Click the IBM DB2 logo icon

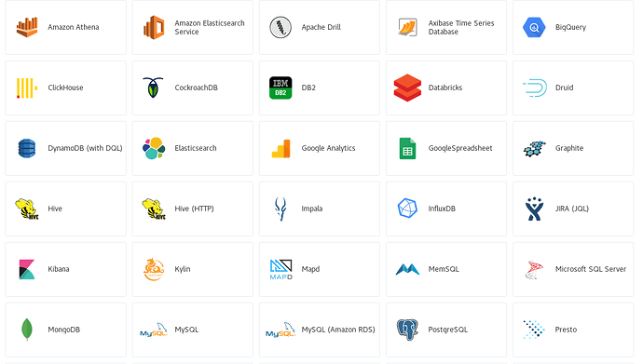[x=280, y=88]
